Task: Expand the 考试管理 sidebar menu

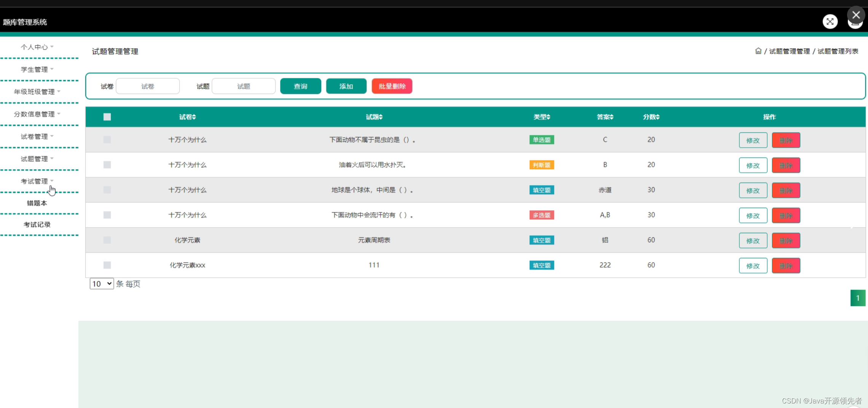Action: (37, 181)
